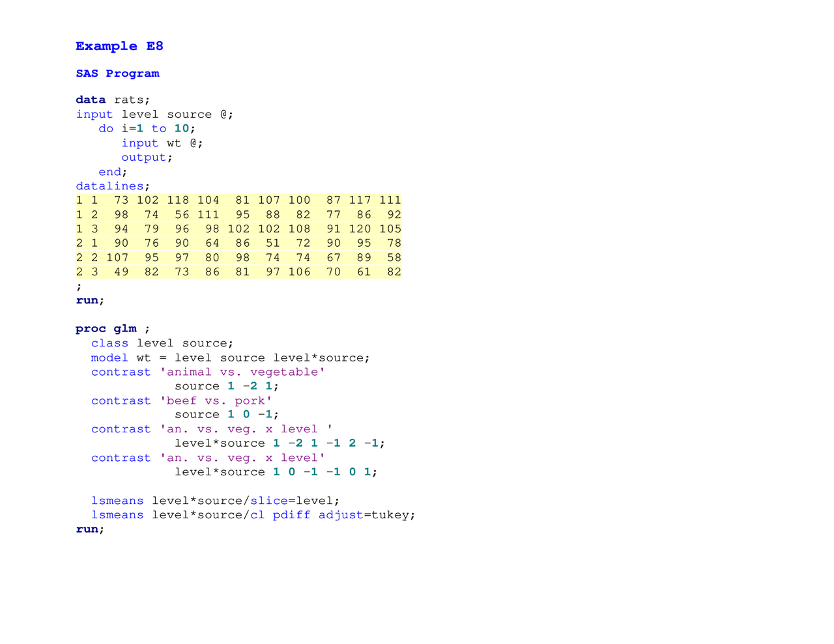Click the data row starting "2 2 107"
This screenshot has width=834, height=644.
[238, 258]
